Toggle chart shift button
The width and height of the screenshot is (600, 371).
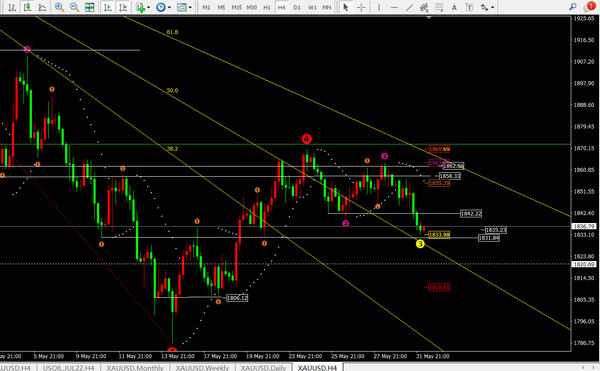click(123, 7)
